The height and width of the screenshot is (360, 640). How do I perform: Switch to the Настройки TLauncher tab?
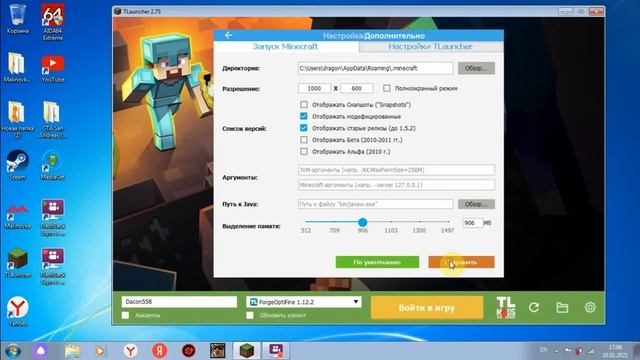[431, 47]
